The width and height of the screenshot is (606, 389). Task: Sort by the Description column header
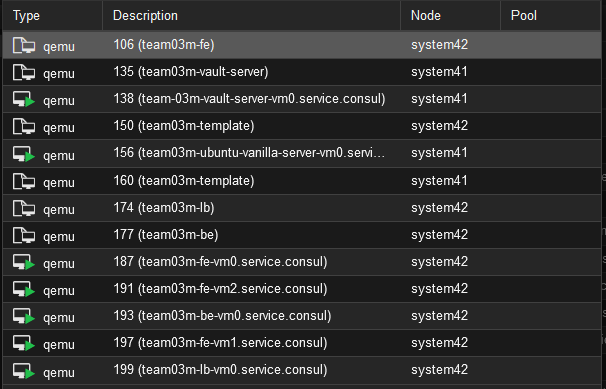coord(252,15)
